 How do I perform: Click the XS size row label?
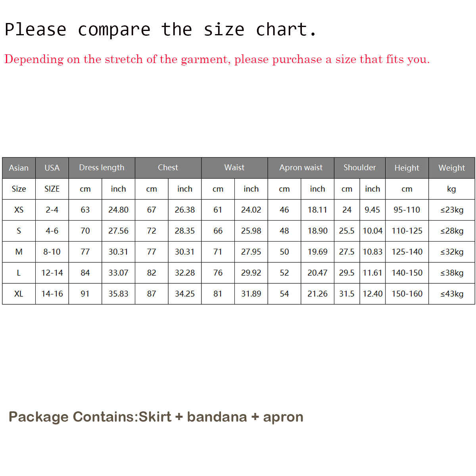(x=19, y=210)
